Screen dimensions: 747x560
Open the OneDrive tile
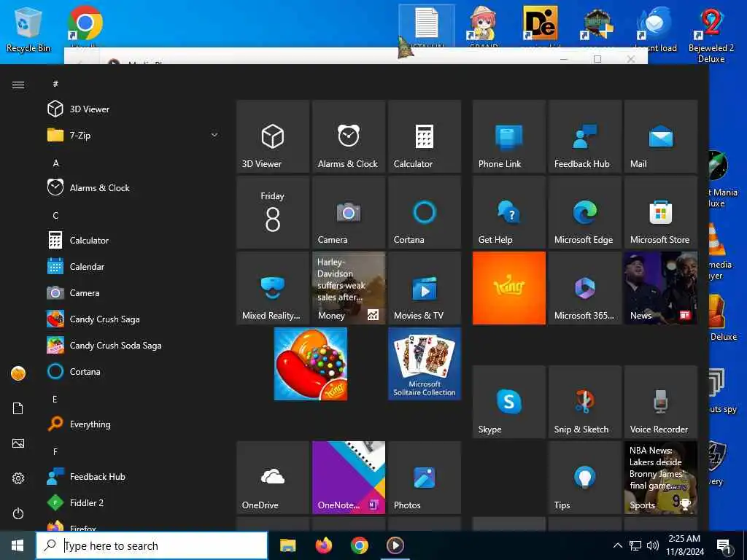click(x=273, y=478)
